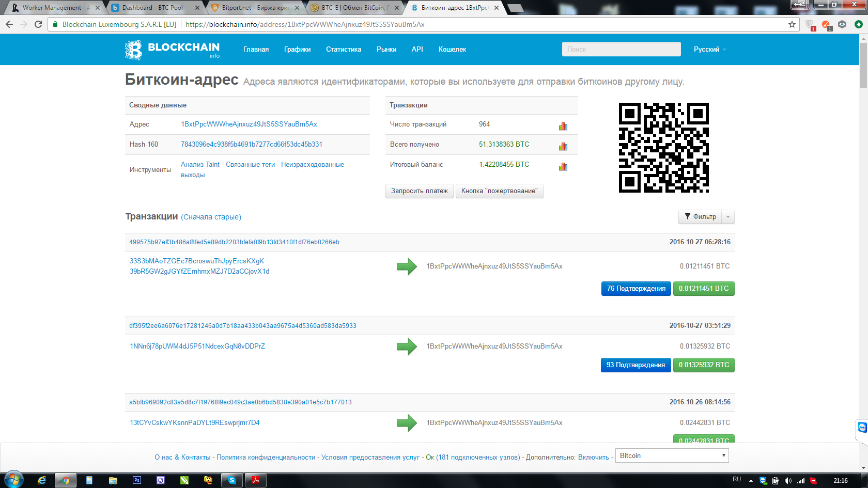
Task: Open the Кошелек menu item
Action: [453, 50]
